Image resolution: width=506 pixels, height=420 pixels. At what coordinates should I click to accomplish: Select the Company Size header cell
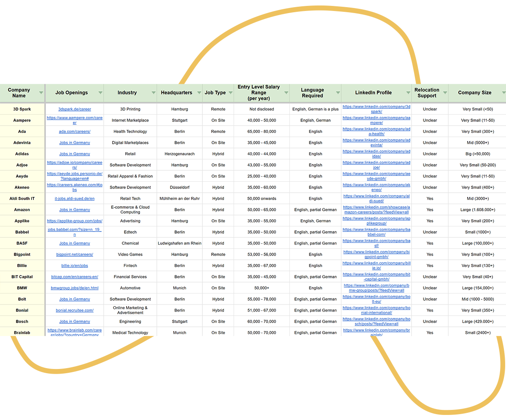click(x=477, y=93)
